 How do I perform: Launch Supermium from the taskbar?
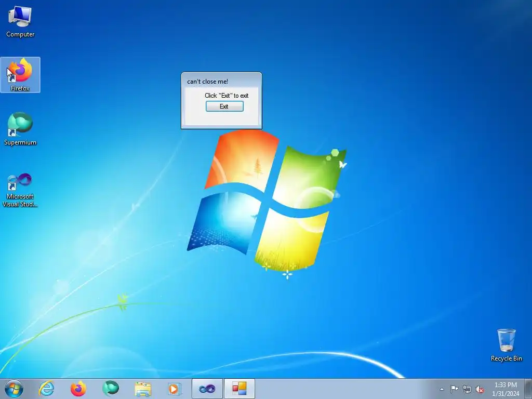pyautogui.click(x=110, y=389)
